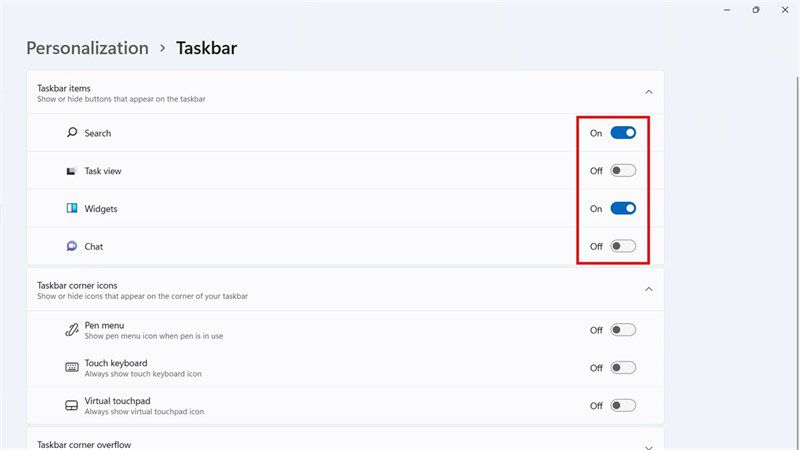Turn off the Search toggle

(623, 133)
